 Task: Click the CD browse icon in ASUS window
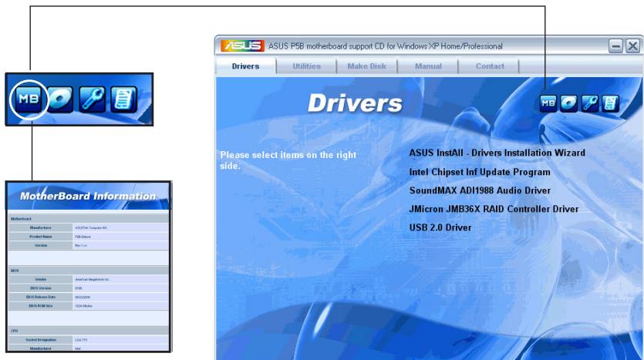pos(569,103)
